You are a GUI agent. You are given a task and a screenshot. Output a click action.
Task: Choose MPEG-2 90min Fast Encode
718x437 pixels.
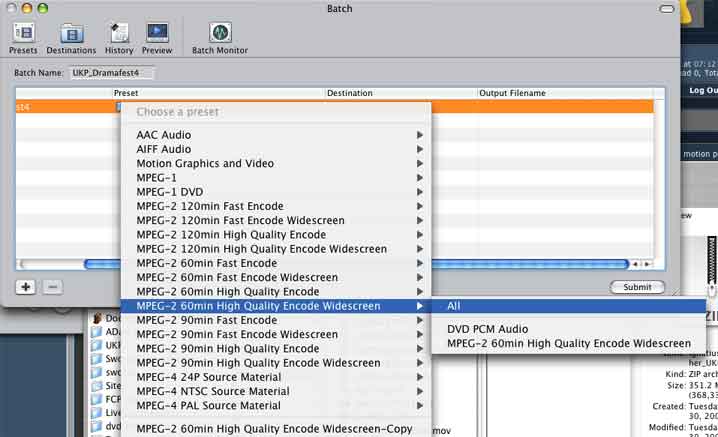coord(276,320)
